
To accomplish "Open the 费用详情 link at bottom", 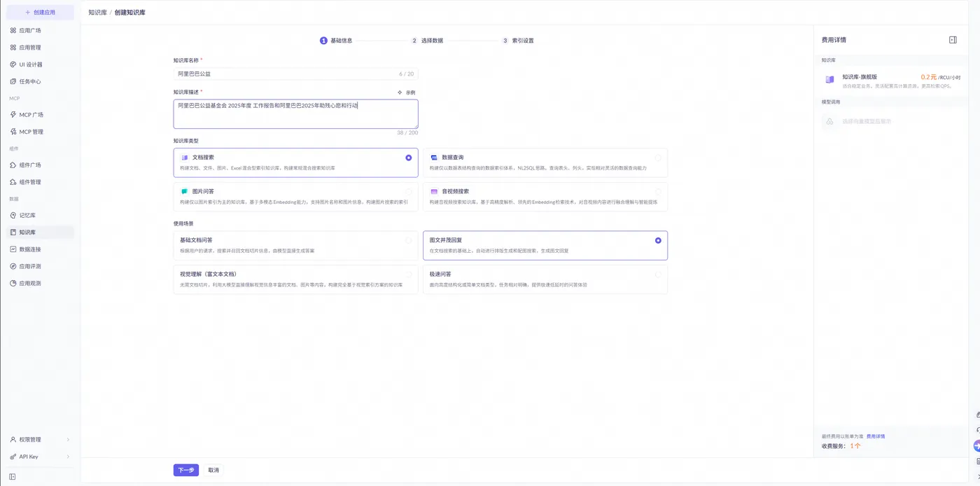I will 876,436.
